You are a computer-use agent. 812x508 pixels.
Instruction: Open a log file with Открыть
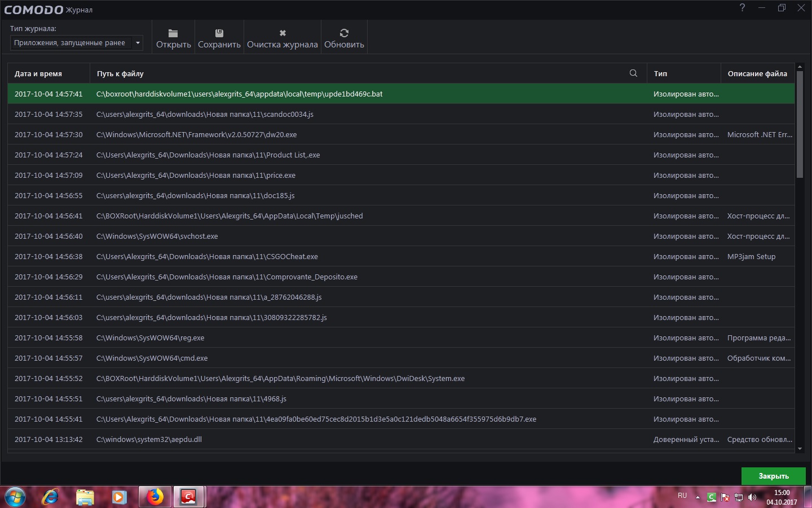(173, 38)
